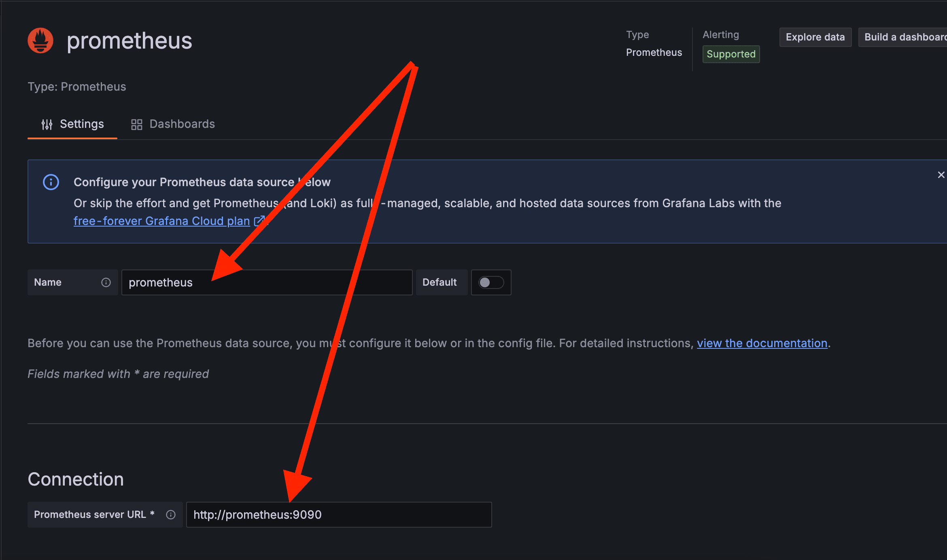Click the Default label beside the switch
The image size is (947, 560).
(x=440, y=282)
